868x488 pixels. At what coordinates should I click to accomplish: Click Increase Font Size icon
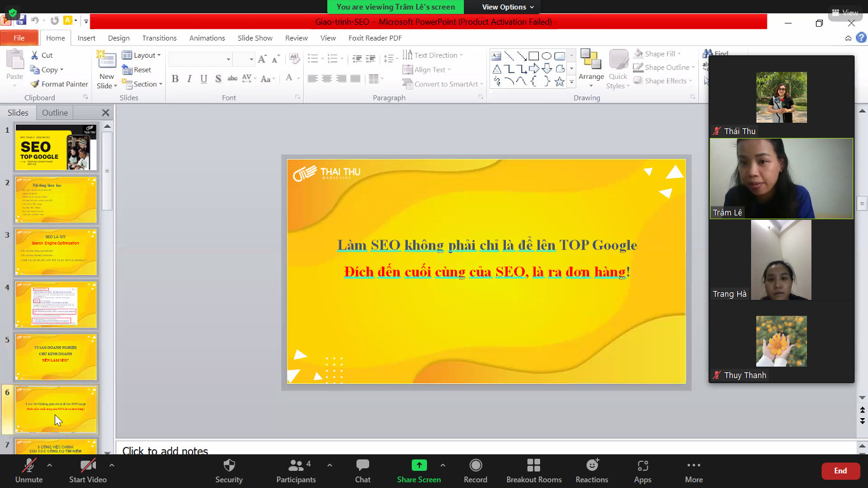[262, 59]
